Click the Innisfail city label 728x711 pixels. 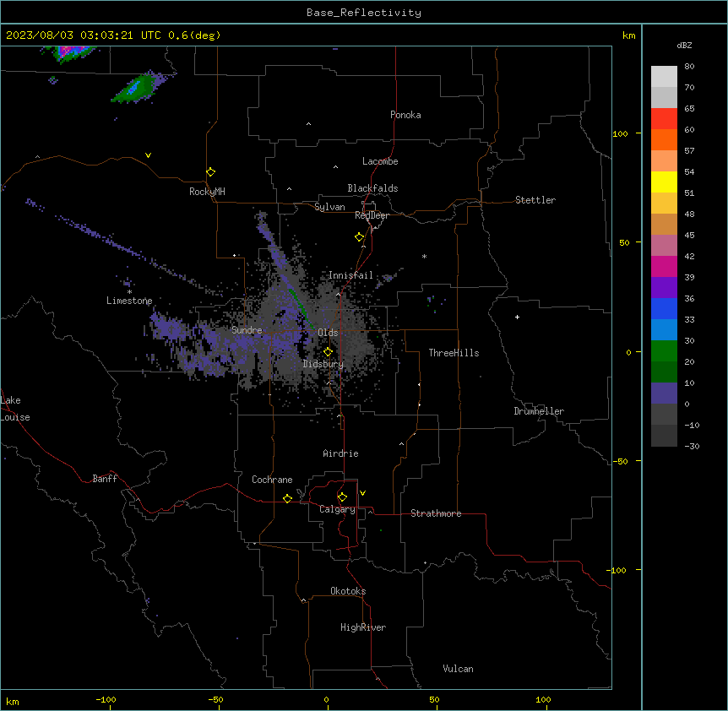[x=350, y=275]
